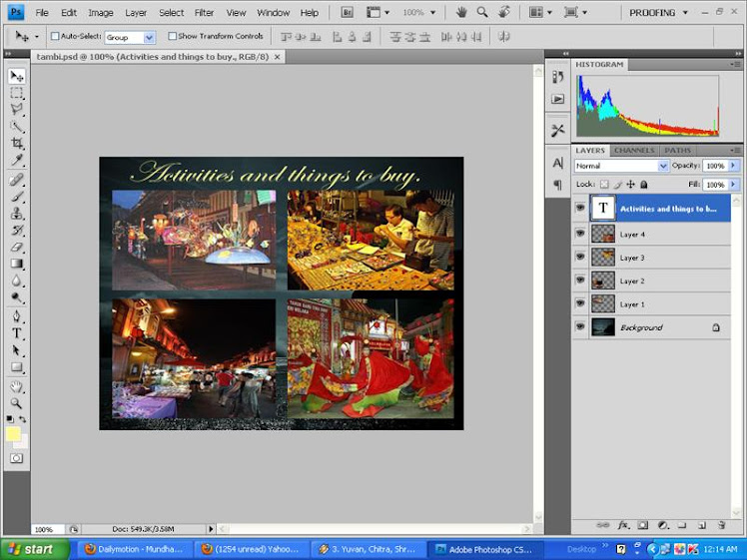This screenshot has height=560, width=747.
Task: Select the Horizontal Type tool
Action: pos(17,333)
